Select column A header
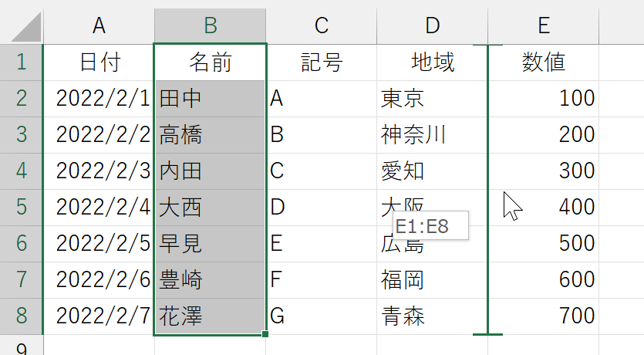Screen dimensions: 644x355 [x=99, y=26]
